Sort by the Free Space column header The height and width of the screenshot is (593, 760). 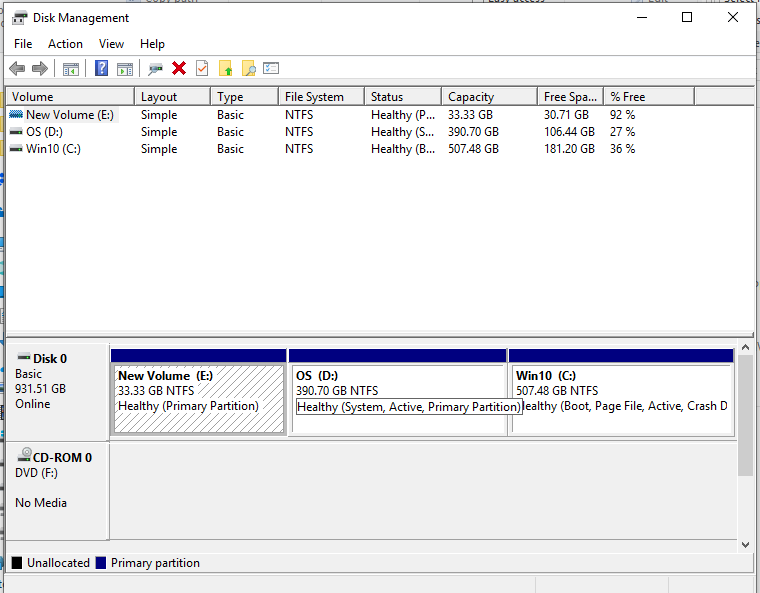tap(570, 96)
